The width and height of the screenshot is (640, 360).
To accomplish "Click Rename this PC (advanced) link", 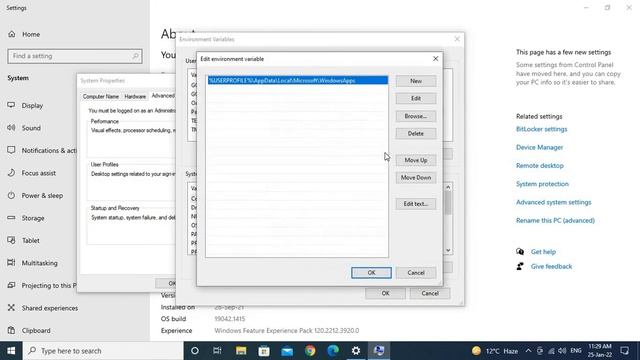I will [555, 220].
